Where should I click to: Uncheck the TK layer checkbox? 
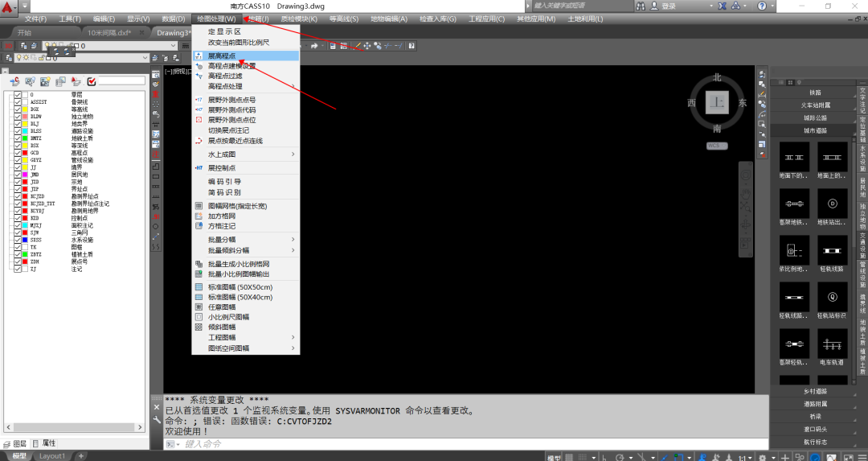tap(18, 247)
